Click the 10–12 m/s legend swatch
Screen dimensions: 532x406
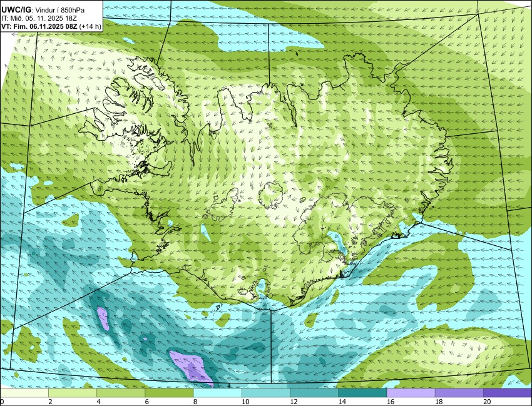(265, 393)
